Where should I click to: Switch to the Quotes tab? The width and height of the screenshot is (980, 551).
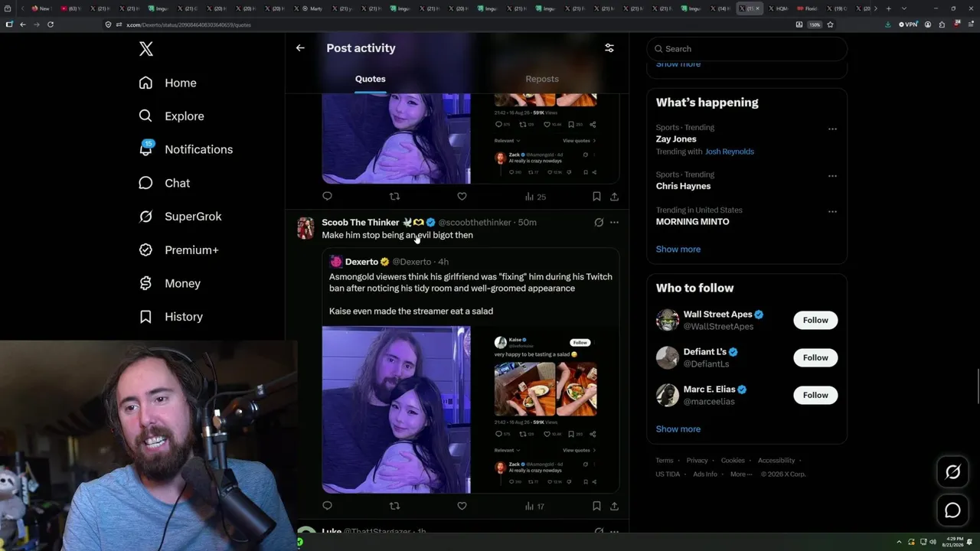[x=371, y=79]
